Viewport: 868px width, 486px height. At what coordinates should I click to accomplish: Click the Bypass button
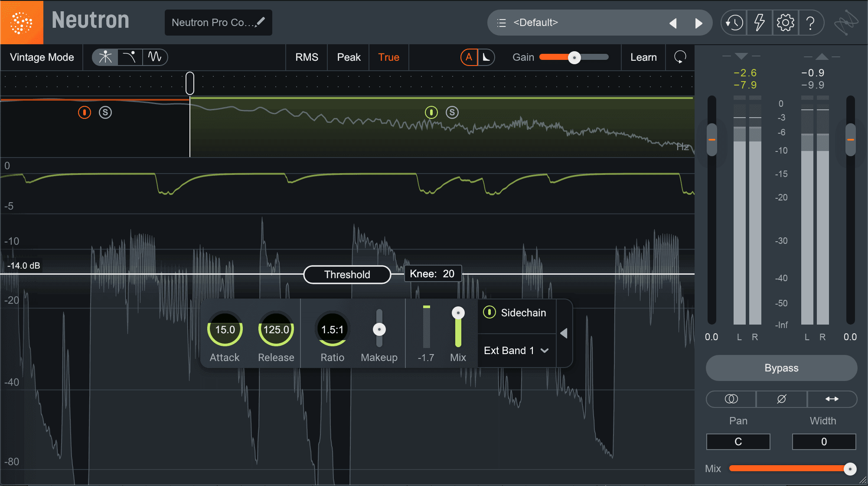point(781,368)
